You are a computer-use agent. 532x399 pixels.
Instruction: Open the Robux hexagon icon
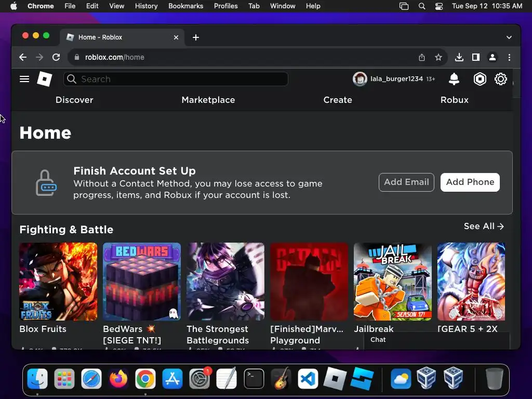point(480,79)
